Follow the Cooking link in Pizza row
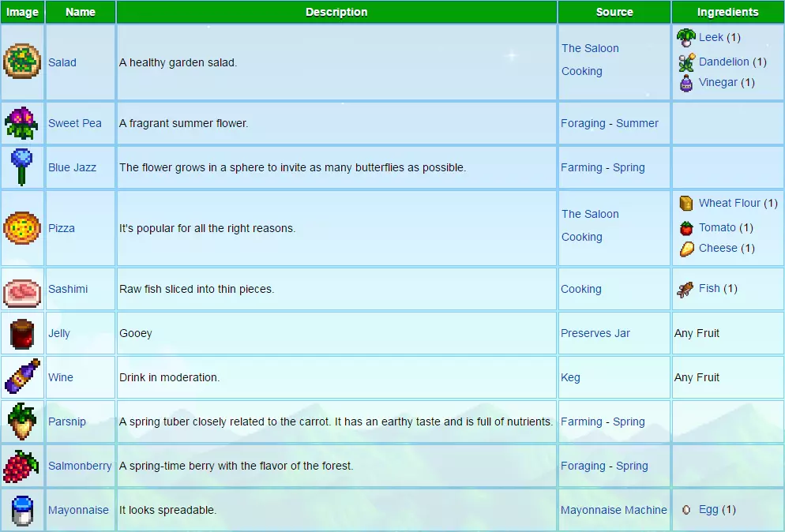 click(x=582, y=237)
